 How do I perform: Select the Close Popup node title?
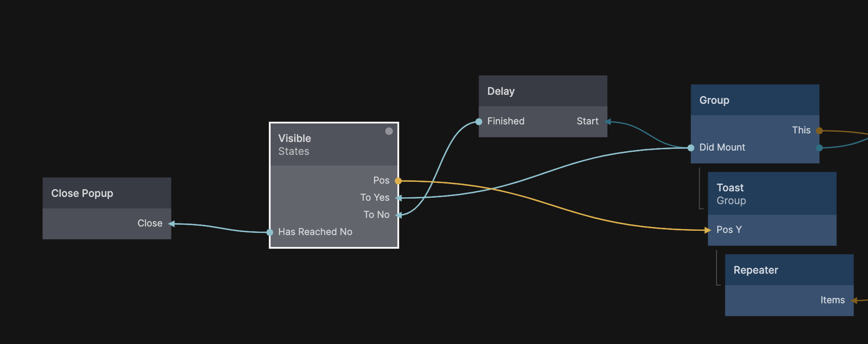point(82,193)
